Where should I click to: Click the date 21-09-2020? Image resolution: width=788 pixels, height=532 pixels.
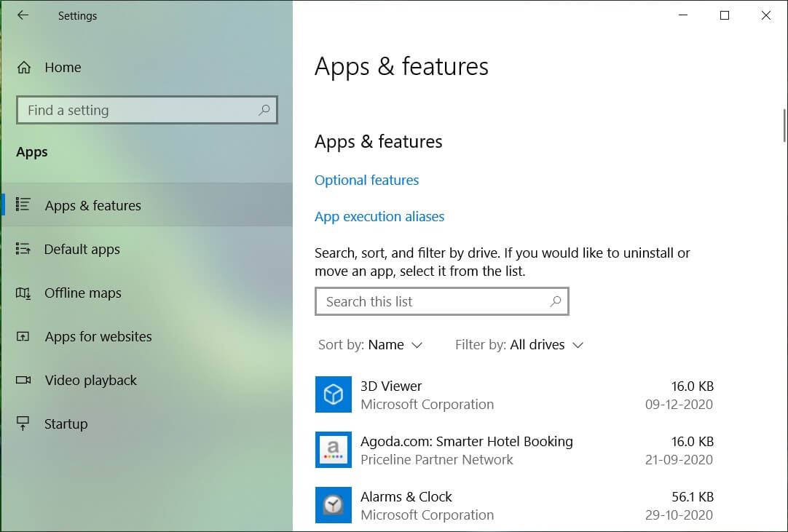[x=679, y=460]
